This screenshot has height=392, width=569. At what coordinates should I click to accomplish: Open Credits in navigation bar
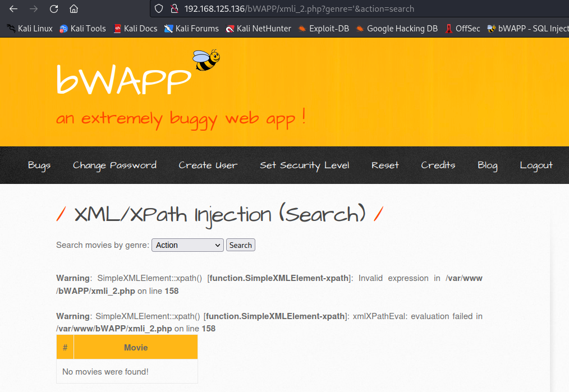coord(438,165)
